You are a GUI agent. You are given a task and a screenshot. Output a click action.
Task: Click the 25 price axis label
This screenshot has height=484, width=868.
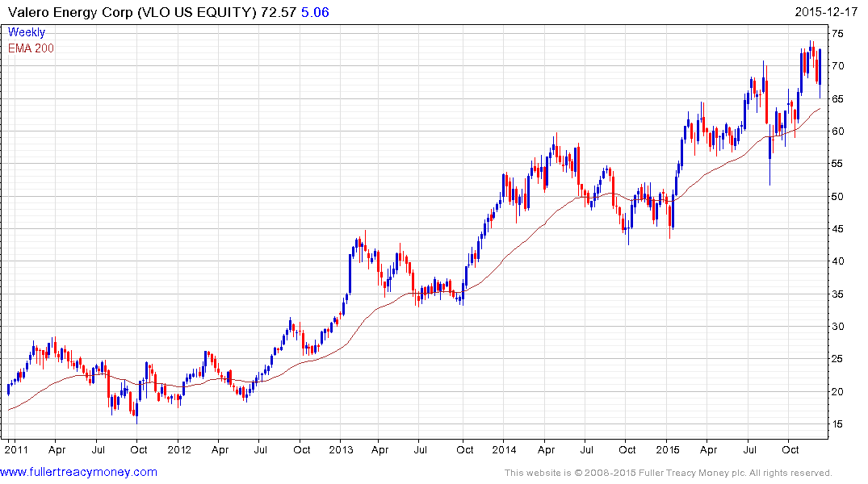837,359
